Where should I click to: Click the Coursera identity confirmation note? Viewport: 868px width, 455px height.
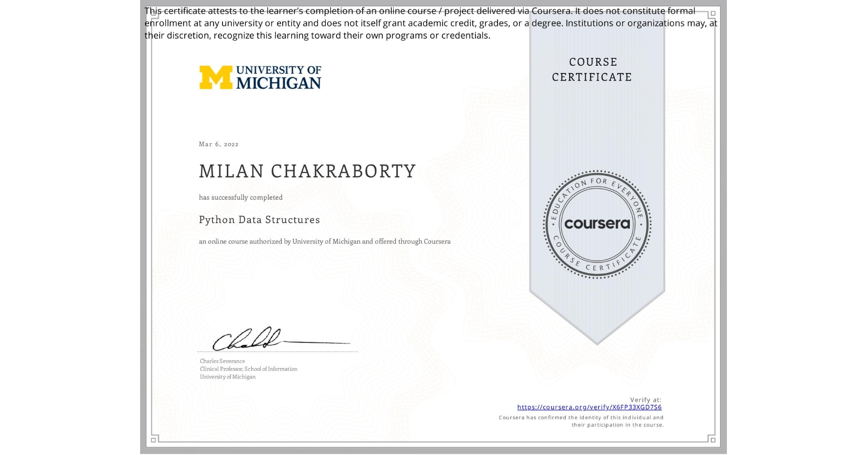click(x=581, y=421)
